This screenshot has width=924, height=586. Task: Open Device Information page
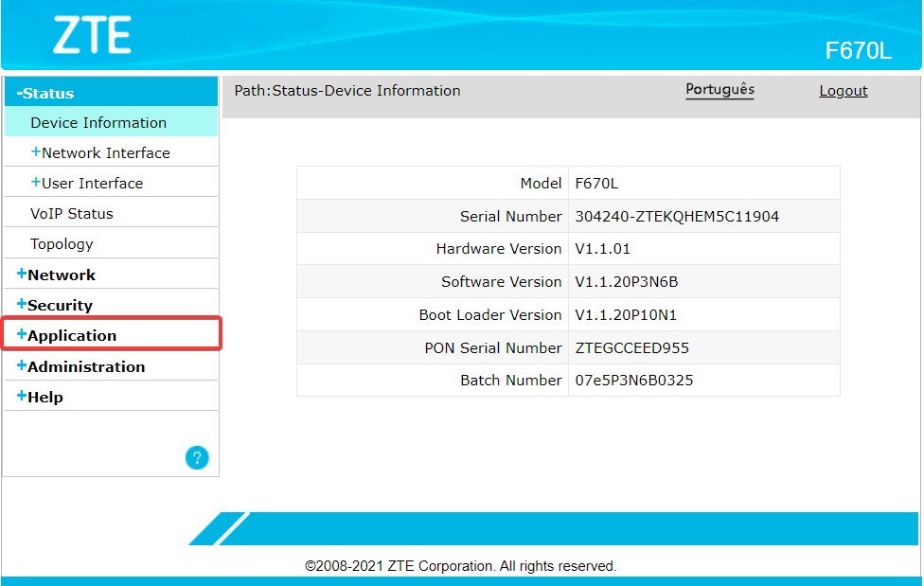click(x=98, y=123)
